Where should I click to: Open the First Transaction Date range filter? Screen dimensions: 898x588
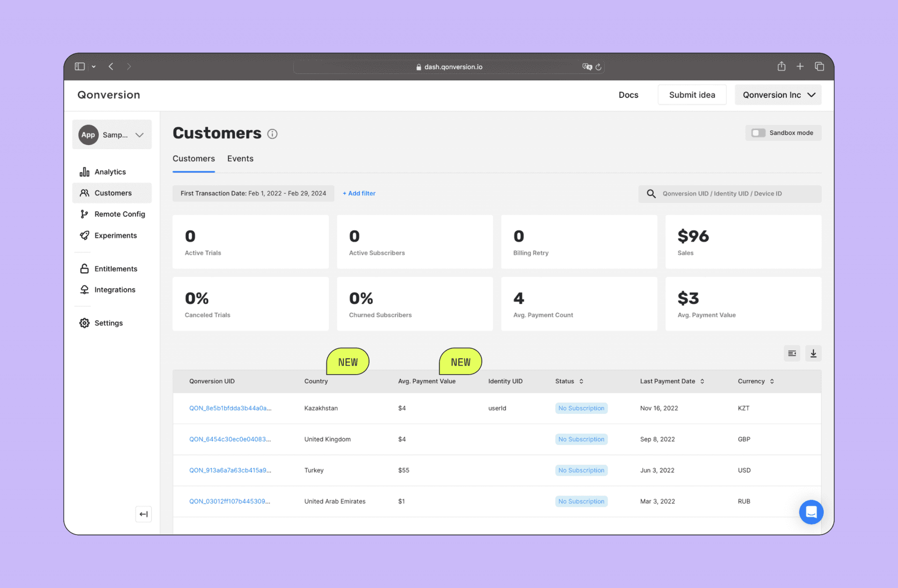[x=253, y=193]
